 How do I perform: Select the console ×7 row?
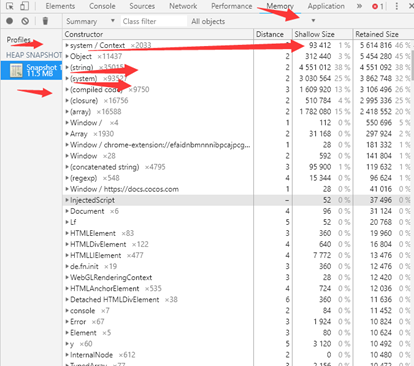coord(237,310)
